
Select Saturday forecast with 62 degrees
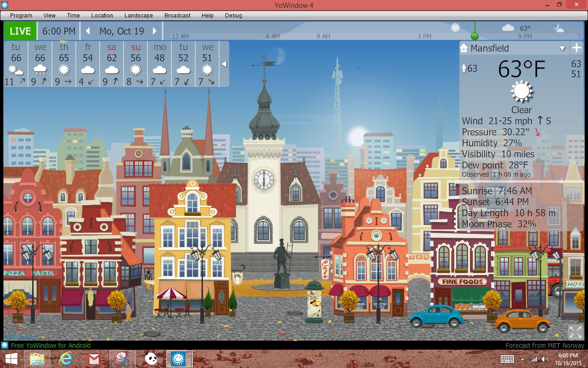tap(112, 64)
